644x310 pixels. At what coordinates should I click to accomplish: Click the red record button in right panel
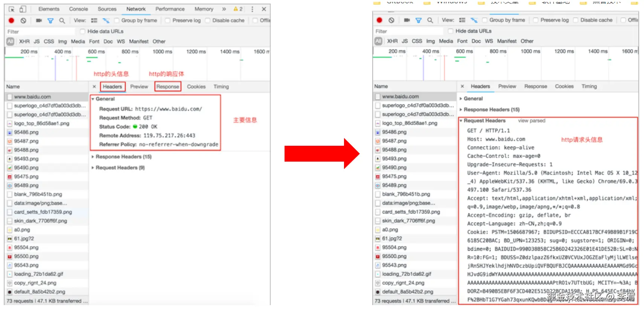(379, 20)
